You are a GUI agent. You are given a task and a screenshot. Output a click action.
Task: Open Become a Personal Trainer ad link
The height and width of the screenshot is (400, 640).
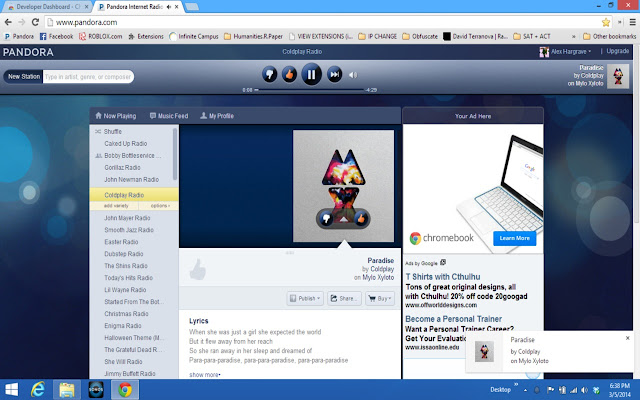pyautogui.click(x=453, y=319)
